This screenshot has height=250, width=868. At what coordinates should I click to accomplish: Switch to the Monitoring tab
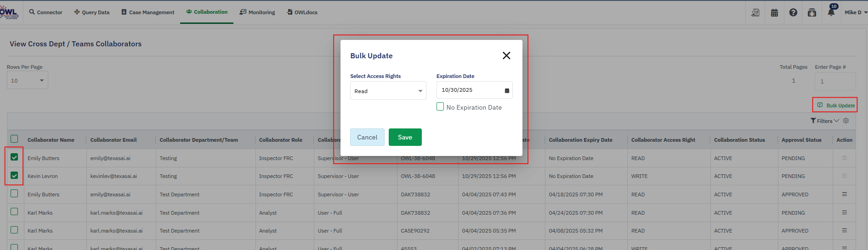(x=257, y=12)
